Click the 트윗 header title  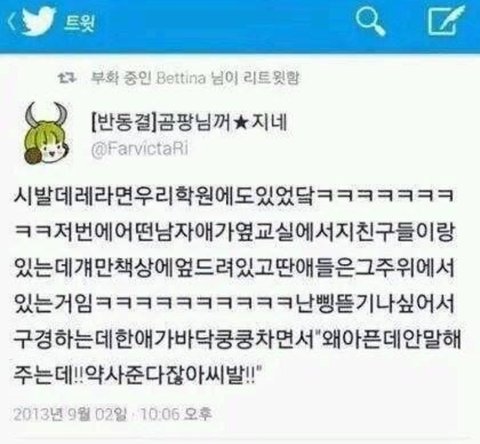79,23
